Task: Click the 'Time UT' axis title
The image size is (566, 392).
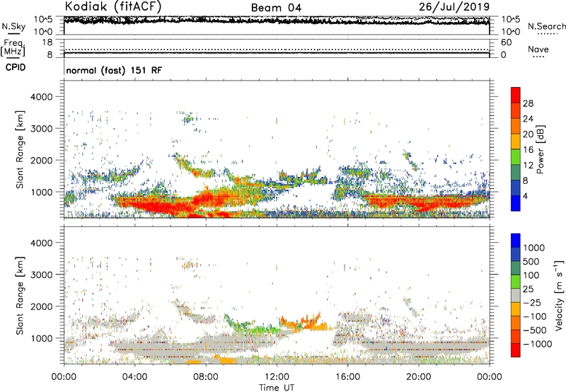Action: tap(277, 388)
